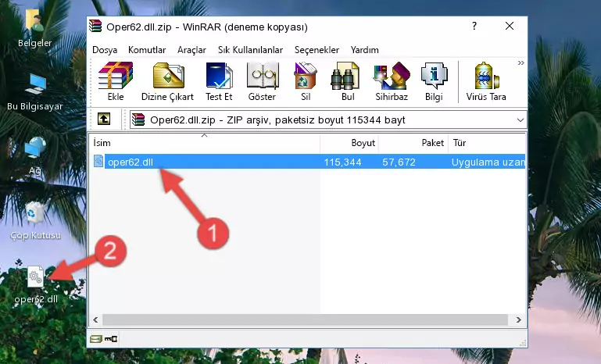This screenshot has height=364, width=601.
Task: Select the Ağ network desktop icon
Action: 34,156
